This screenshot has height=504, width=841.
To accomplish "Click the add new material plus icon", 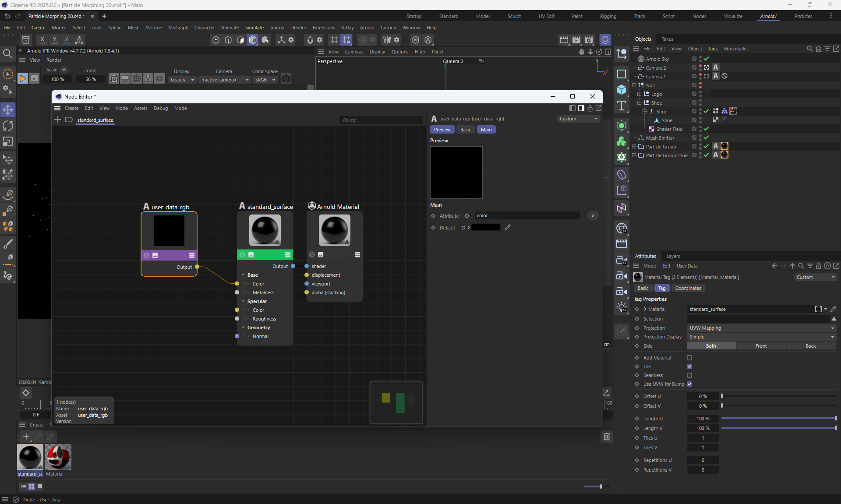I will pyautogui.click(x=26, y=437).
